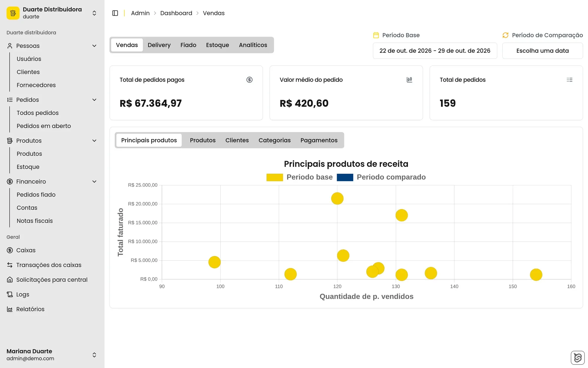The image size is (588, 368).
Task: Click the calendar icon beside Período Base
Action: tap(376, 35)
